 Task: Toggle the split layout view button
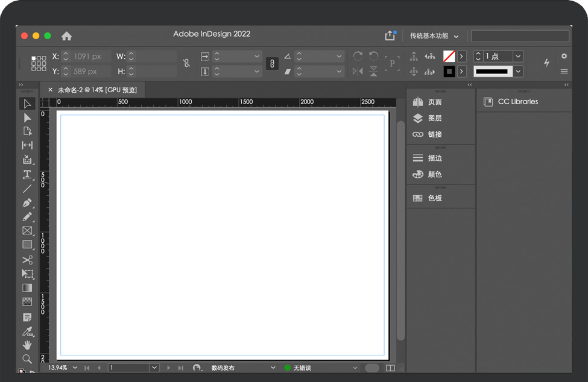pos(390,368)
